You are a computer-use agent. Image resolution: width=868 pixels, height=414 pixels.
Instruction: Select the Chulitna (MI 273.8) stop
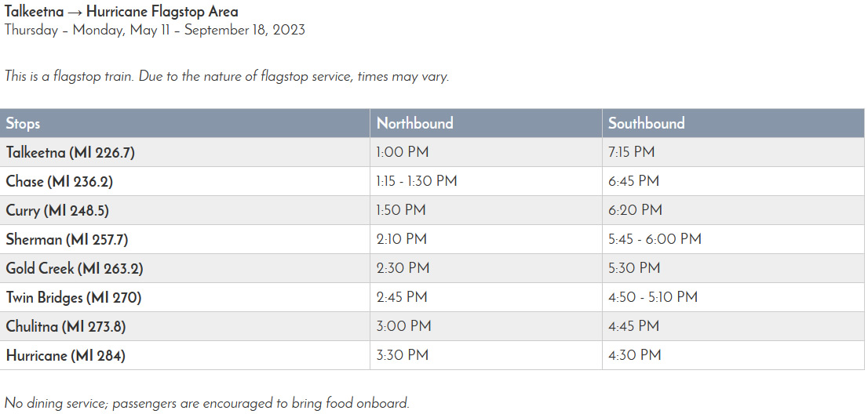(x=66, y=326)
